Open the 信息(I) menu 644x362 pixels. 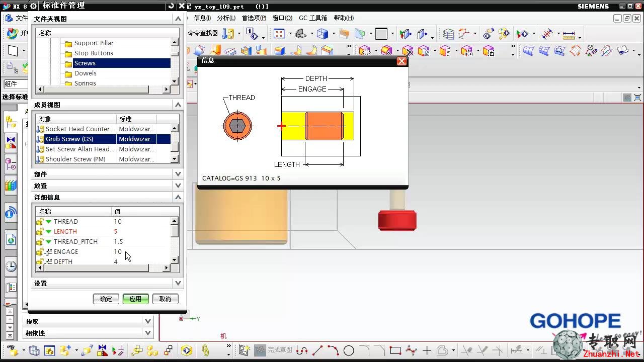[x=202, y=18]
